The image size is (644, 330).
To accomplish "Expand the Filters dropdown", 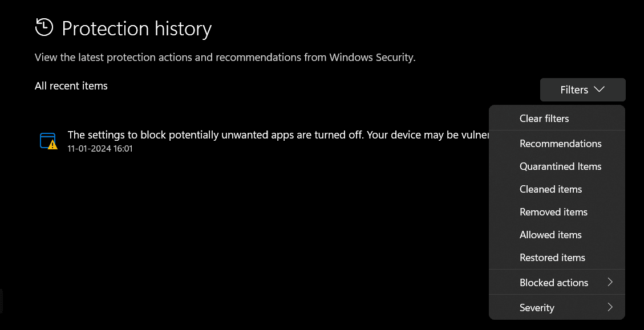I will tap(582, 89).
